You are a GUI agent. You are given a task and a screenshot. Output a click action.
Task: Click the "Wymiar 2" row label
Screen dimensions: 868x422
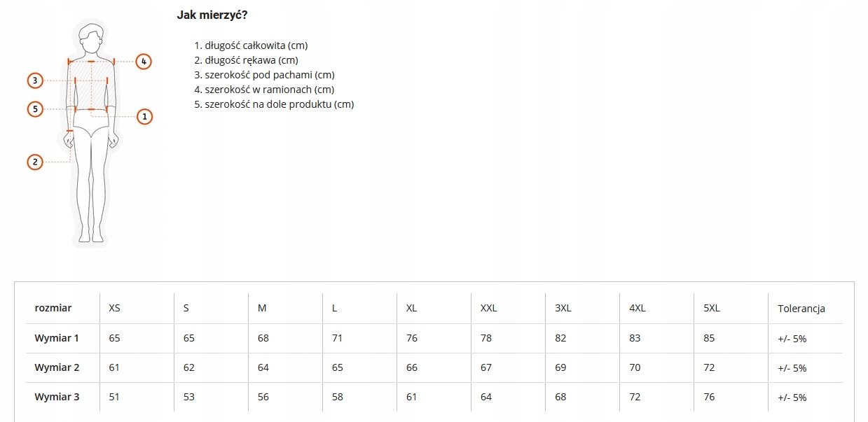coord(57,367)
